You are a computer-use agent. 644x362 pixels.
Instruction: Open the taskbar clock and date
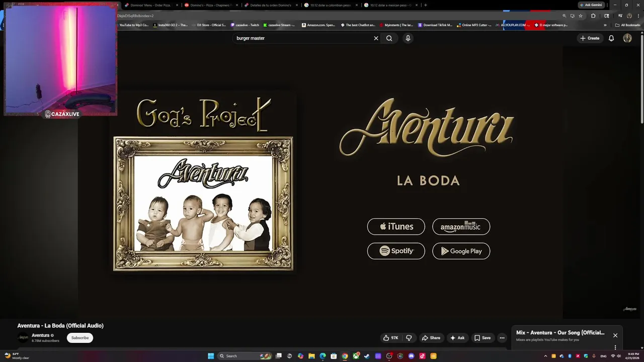pyautogui.click(x=633, y=356)
